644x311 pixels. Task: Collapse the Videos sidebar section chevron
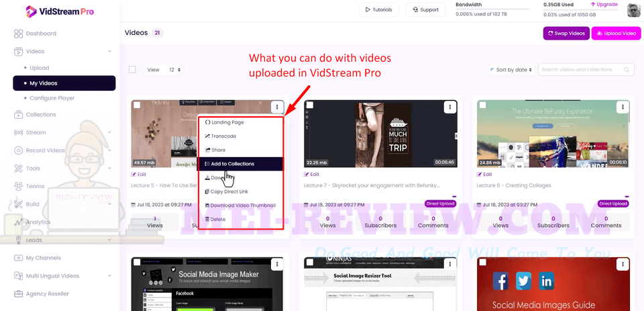[109, 52]
